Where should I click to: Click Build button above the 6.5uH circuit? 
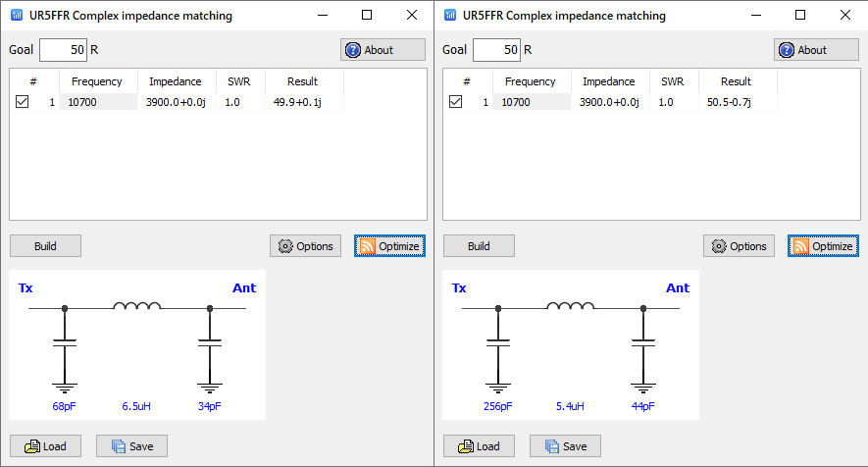coord(45,246)
